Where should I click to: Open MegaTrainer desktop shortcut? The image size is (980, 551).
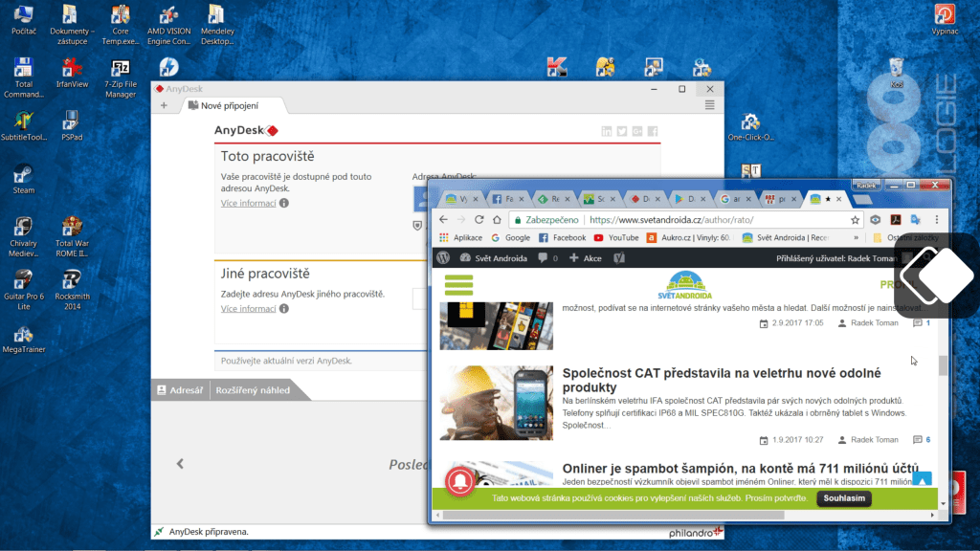point(24,338)
